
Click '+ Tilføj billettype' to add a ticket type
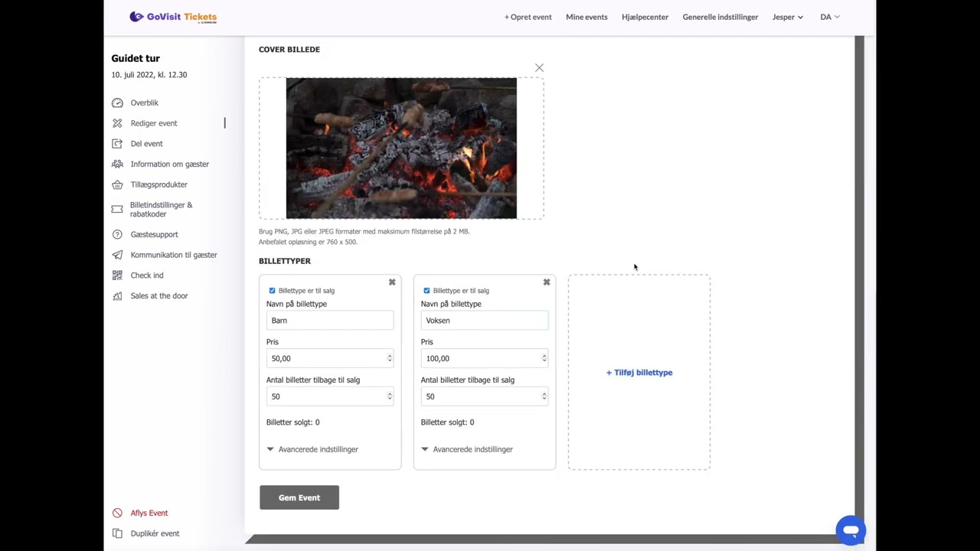pyautogui.click(x=639, y=373)
